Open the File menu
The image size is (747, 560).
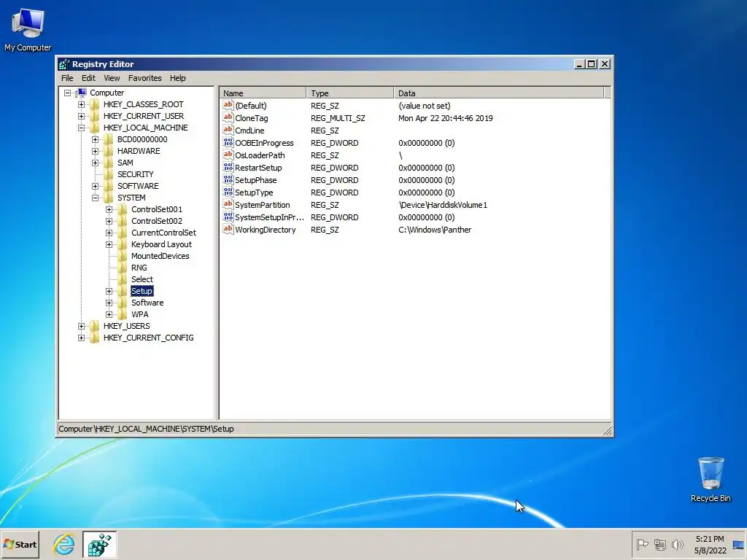(67, 78)
